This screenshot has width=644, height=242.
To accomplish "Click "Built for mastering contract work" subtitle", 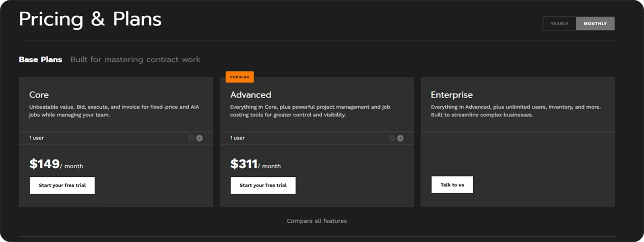I will (135, 60).
